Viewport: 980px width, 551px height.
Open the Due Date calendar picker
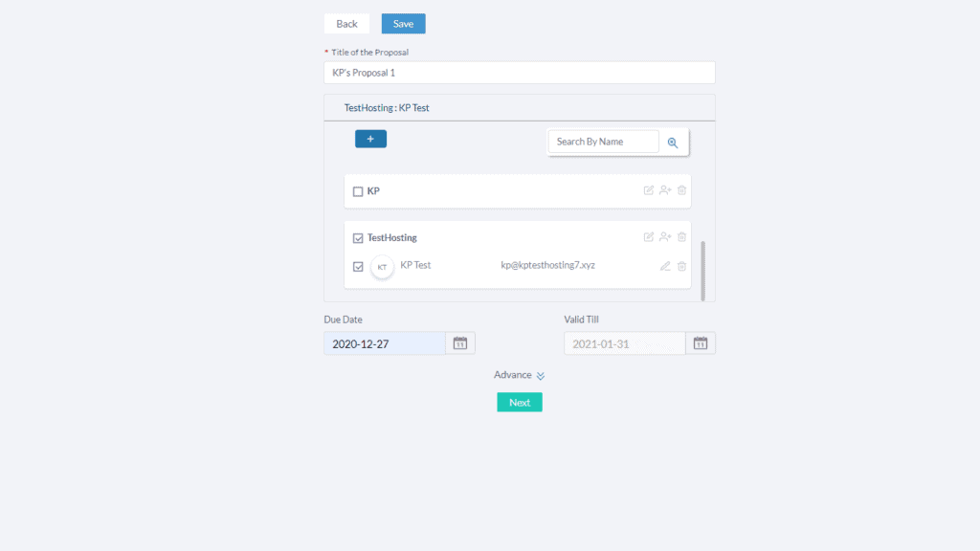point(459,342)
